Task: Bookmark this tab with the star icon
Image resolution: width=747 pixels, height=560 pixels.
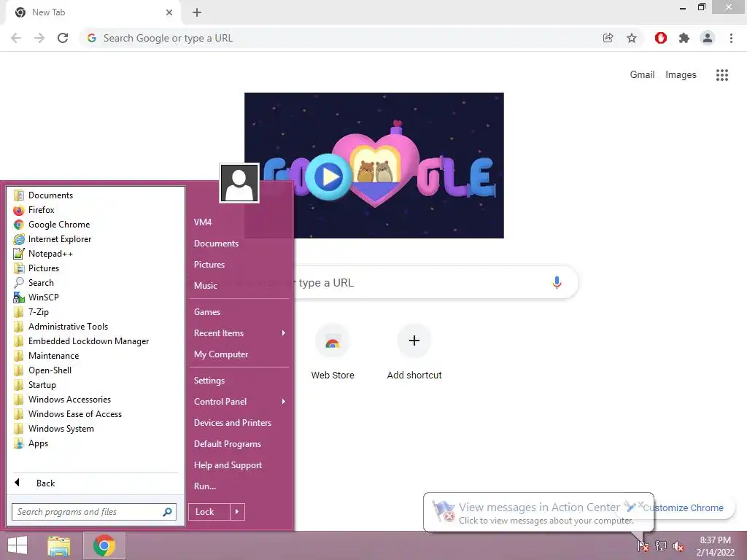Action: point(632,38)
